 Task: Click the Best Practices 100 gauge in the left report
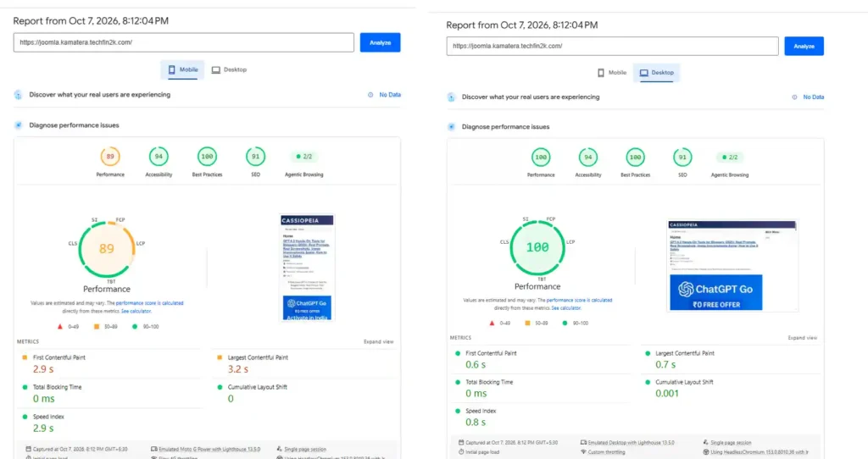point(207,157)
